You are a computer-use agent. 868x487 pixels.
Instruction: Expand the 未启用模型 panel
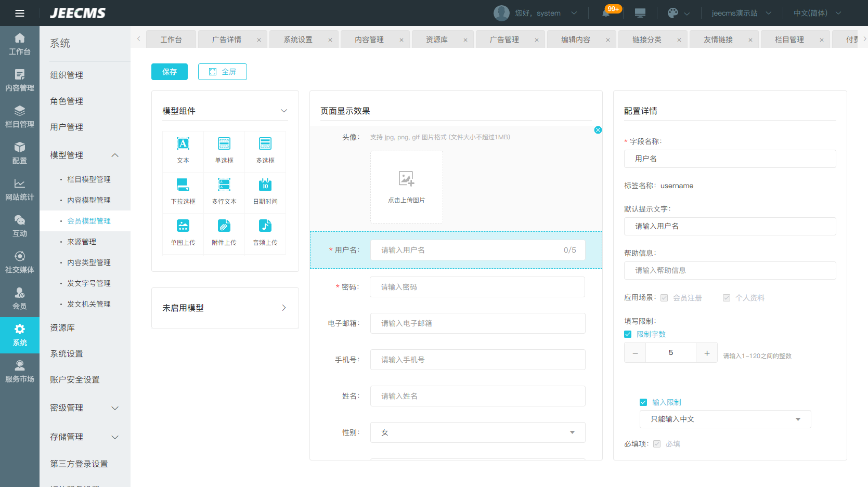pos(284,308)
